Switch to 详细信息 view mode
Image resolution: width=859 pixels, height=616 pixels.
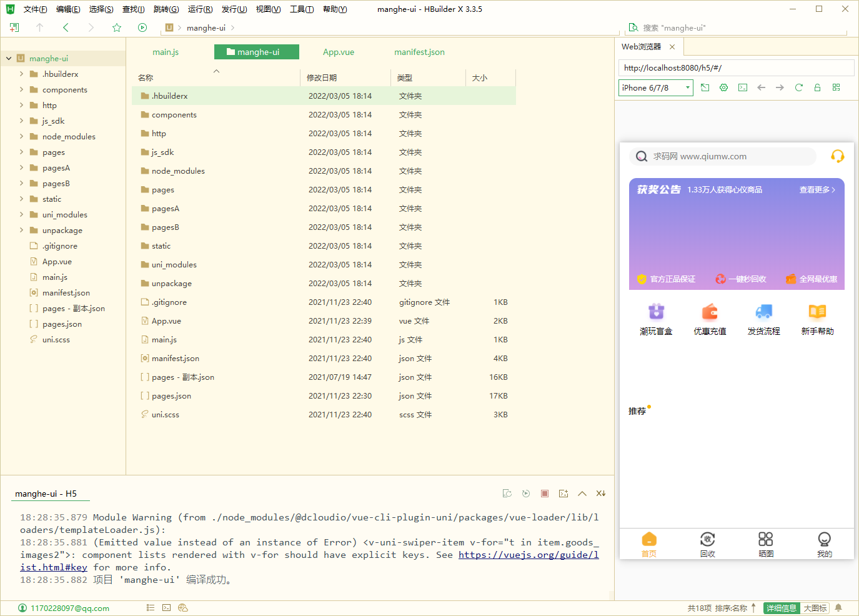pos(782,608)
